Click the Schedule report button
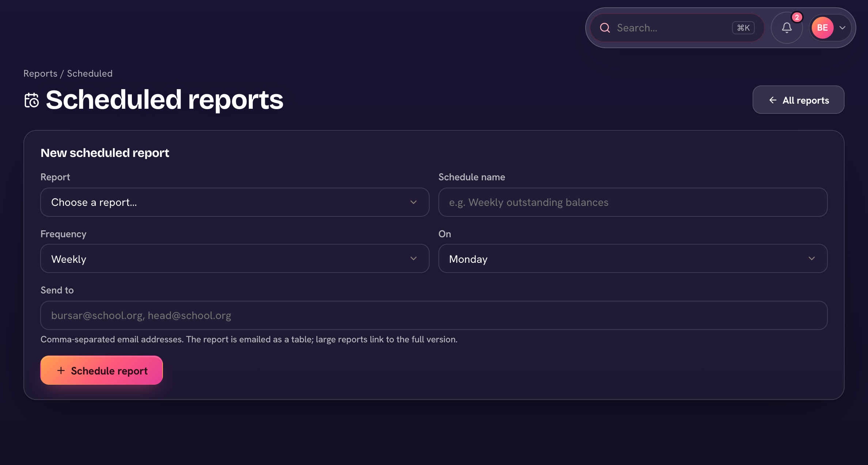Screen dimensions: 868x465 tap(102, 370)
